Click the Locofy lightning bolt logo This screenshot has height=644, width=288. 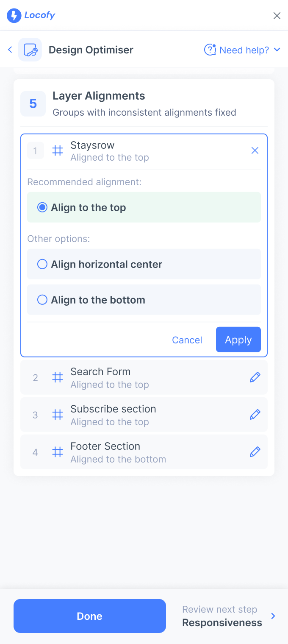click(14, 16)
